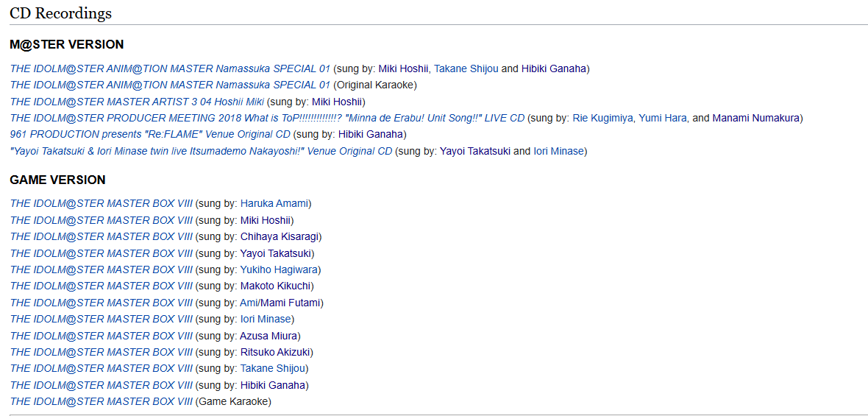Open Haruka Amami character link
The height and width of the screenshot is (416, 868).
click(274, 203)
